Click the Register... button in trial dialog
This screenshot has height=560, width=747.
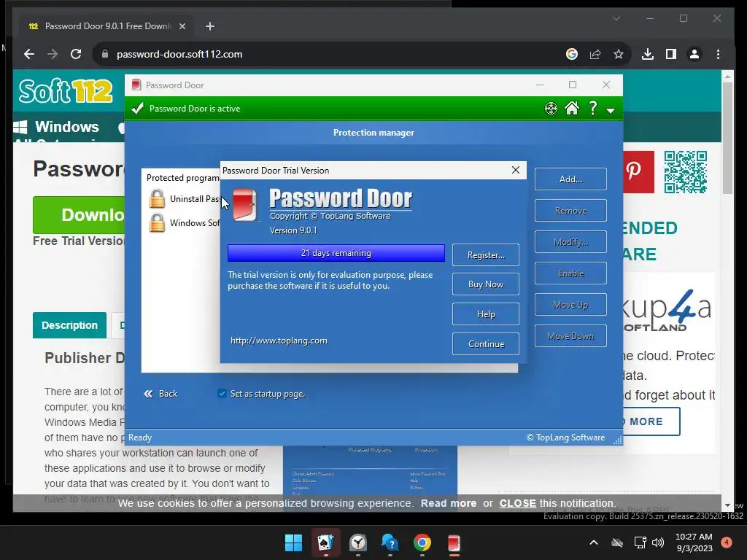pyautogui.click(x=485, y=254)
